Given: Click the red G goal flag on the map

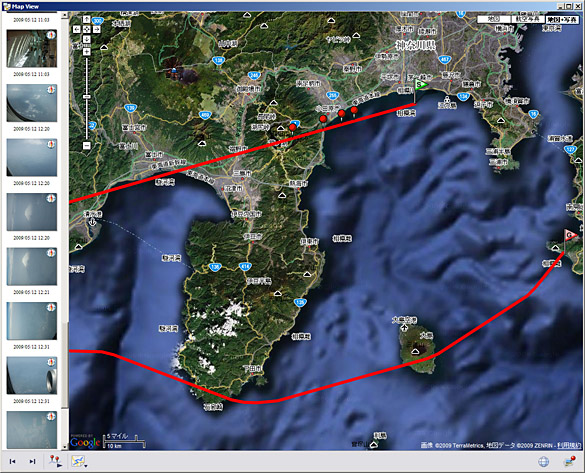Looking at the screenshot, I should [570, 235].
